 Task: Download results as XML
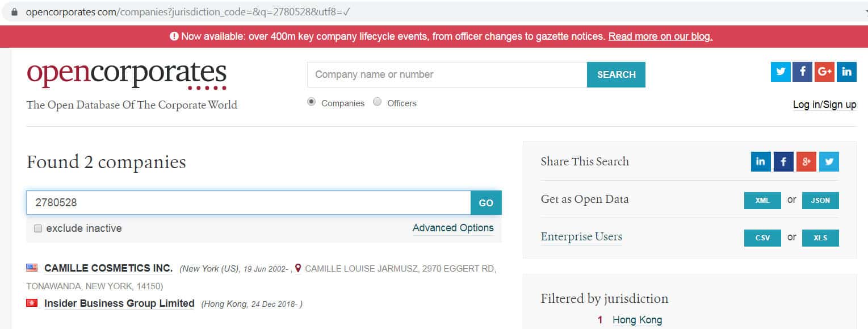pos(762,201)
